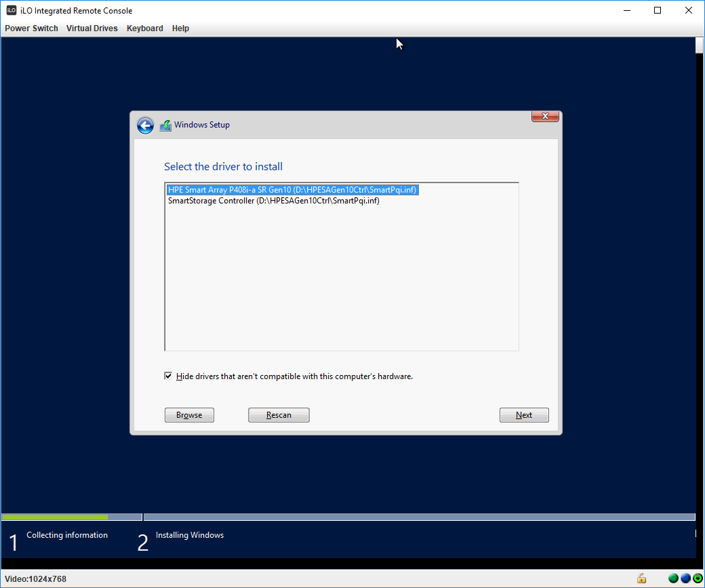Click the unlocked padlock encryption icon
This screenshot has width=705, height=588.
point(641,578)
